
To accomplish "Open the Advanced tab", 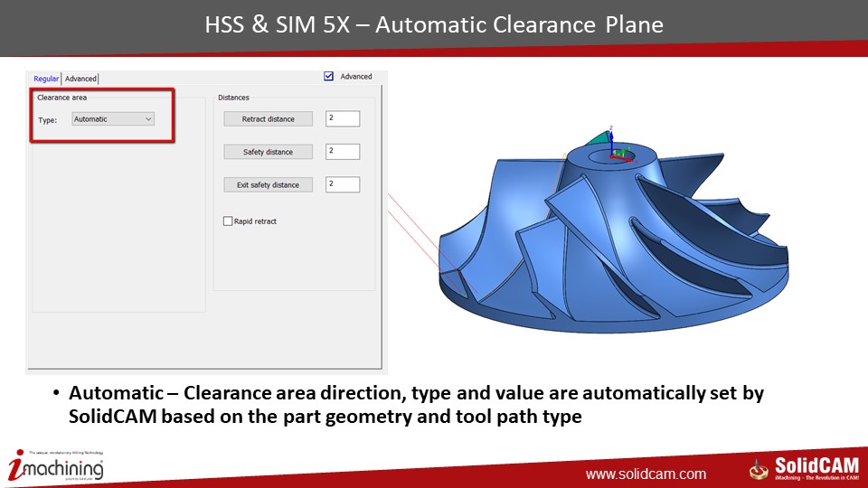I will [80, 79].
